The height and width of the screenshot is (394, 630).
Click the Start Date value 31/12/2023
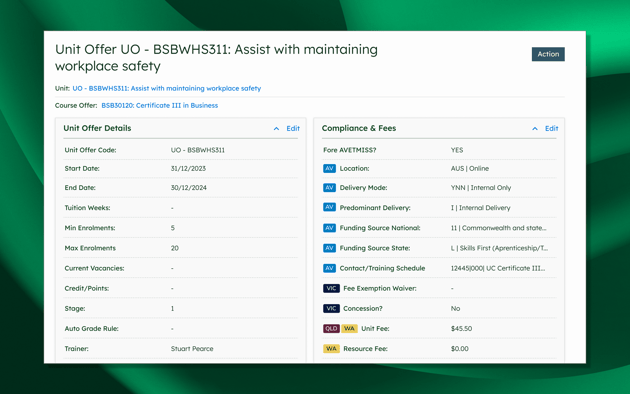click(188, 168)
